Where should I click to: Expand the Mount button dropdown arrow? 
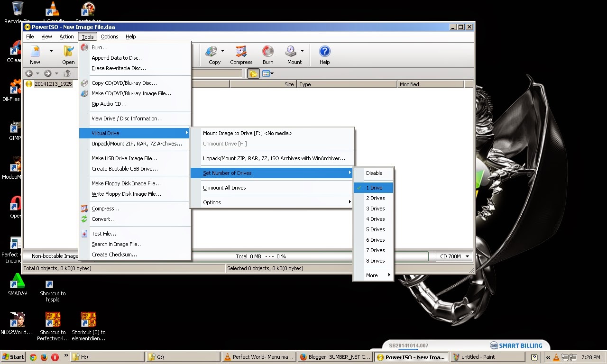click(x=302, y=51)
